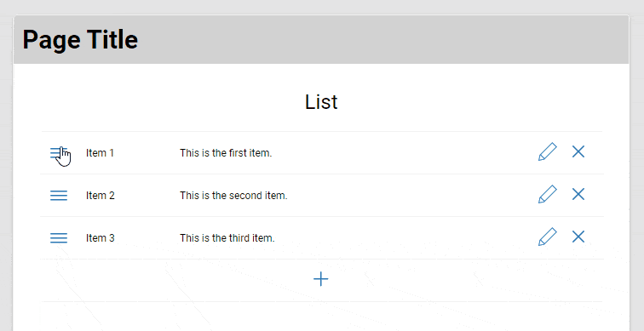
Task: Click 'This is the third item.' description
Action: [227, 238]
